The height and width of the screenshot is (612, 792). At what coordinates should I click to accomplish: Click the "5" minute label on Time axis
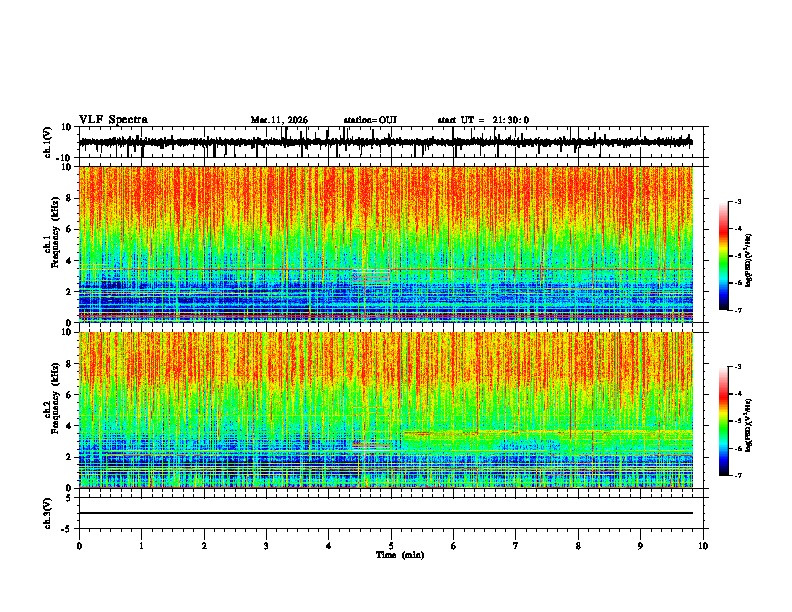pyautogui.click(x=391, y=546)
